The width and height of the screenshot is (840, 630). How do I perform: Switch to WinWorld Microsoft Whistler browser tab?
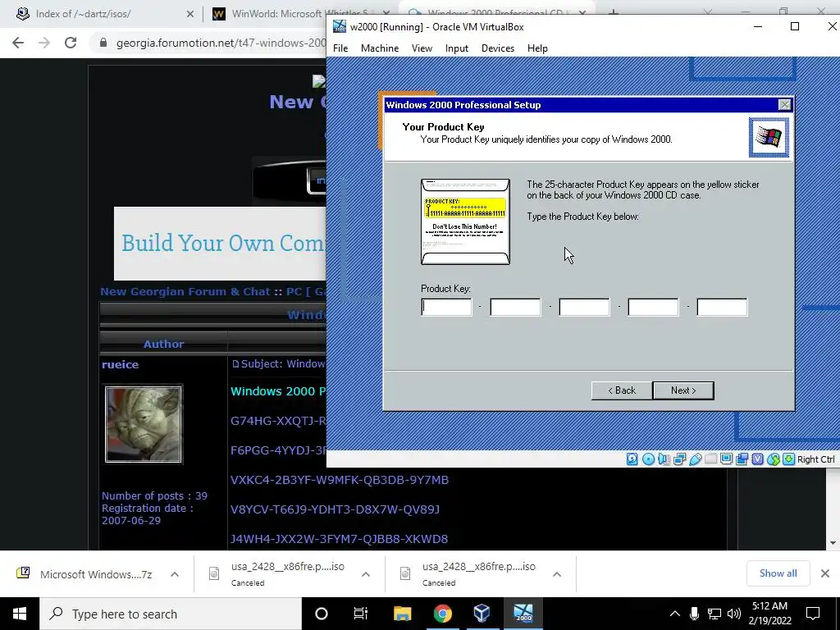click(x=299, y=14)
